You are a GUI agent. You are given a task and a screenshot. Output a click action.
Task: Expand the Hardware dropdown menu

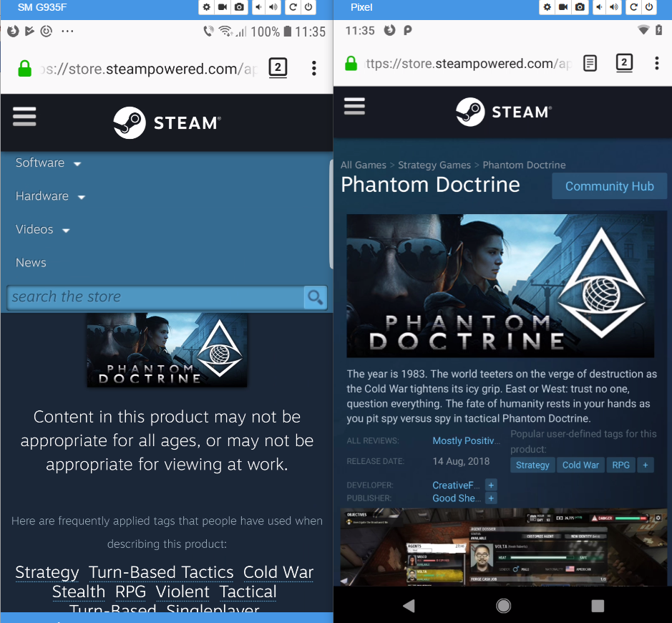click(50, 196)
